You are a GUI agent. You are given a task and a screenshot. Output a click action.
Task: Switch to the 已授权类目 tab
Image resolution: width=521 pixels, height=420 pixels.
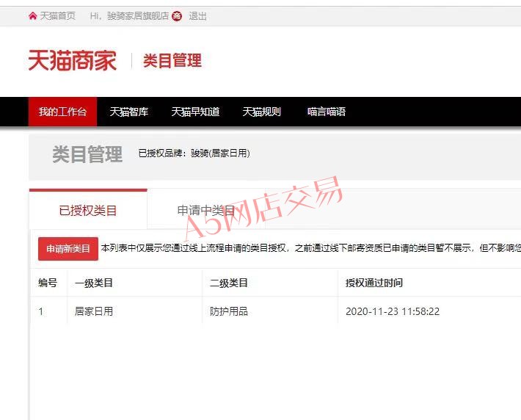88,210
